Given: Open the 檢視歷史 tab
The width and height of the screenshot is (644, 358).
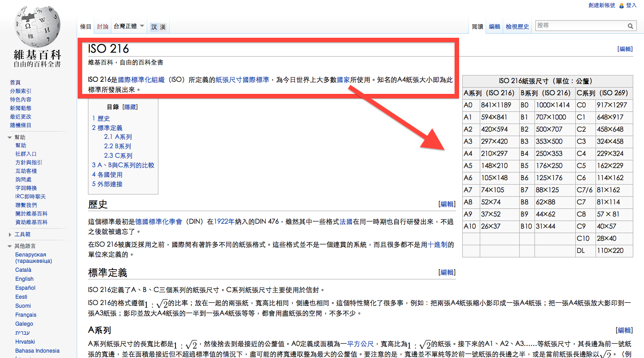Looking at the screenshot, I should pos(517,27).
